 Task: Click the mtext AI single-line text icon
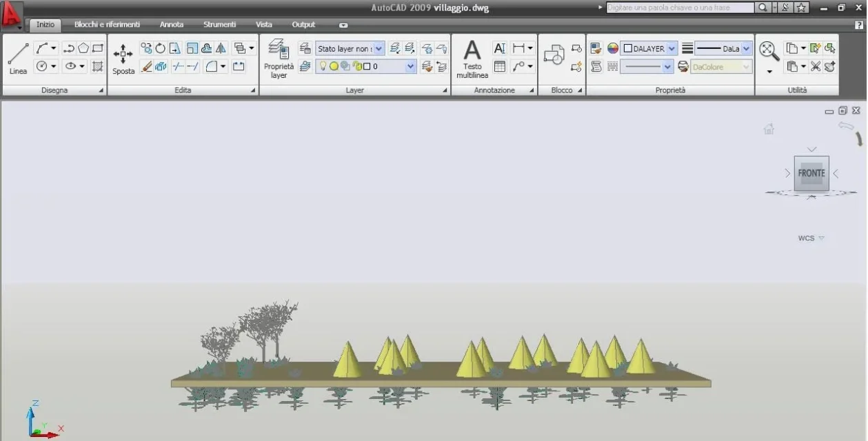point(500,48)
